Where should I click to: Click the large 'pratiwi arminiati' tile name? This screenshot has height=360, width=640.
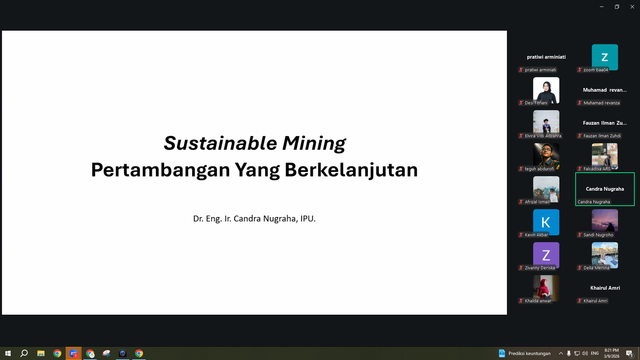pyautogui.click(x=546, y=57)
